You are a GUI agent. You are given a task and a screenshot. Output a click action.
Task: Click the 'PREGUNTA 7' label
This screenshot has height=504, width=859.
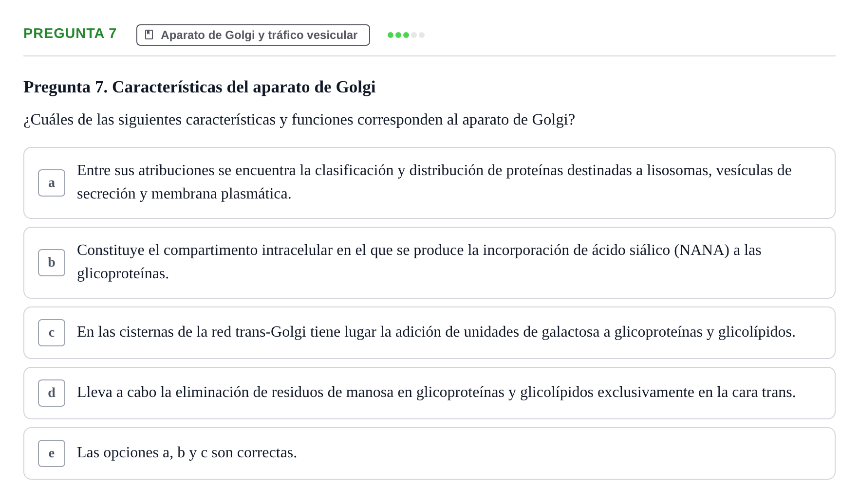point(70,34)
